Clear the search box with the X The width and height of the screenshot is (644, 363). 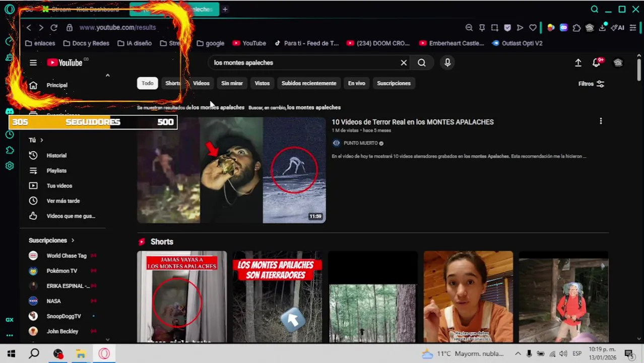(404, 63)
